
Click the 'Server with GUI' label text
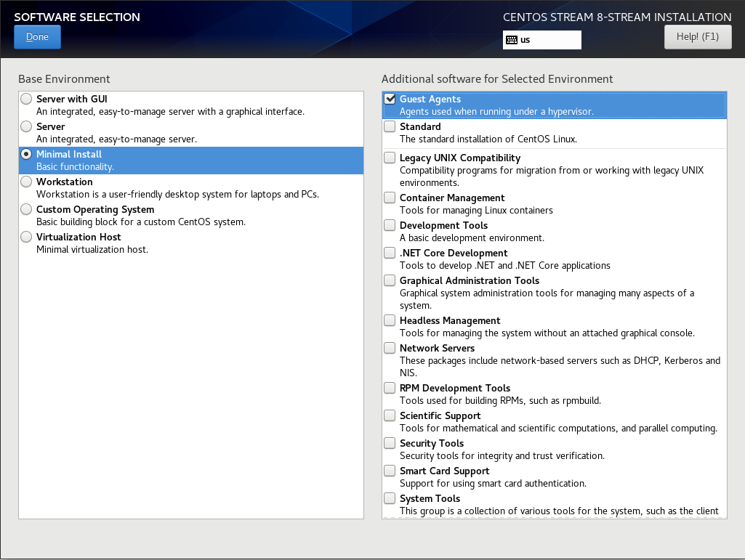[x=72, y=99]
